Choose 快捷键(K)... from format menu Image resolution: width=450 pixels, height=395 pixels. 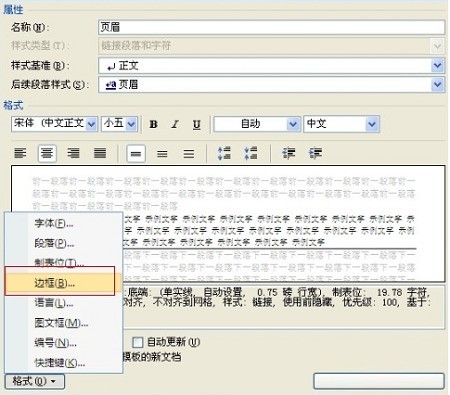pos(63,363)
